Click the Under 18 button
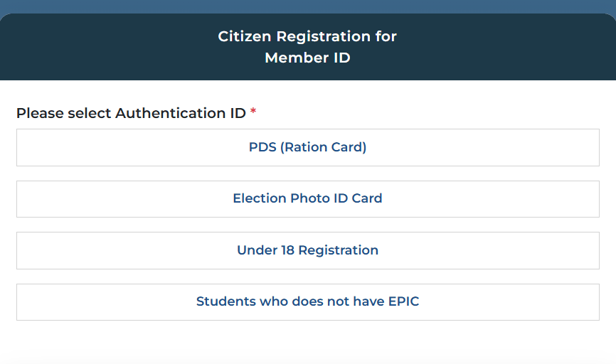The width and height of the screenshot is (616, 364). pos(307,250)
